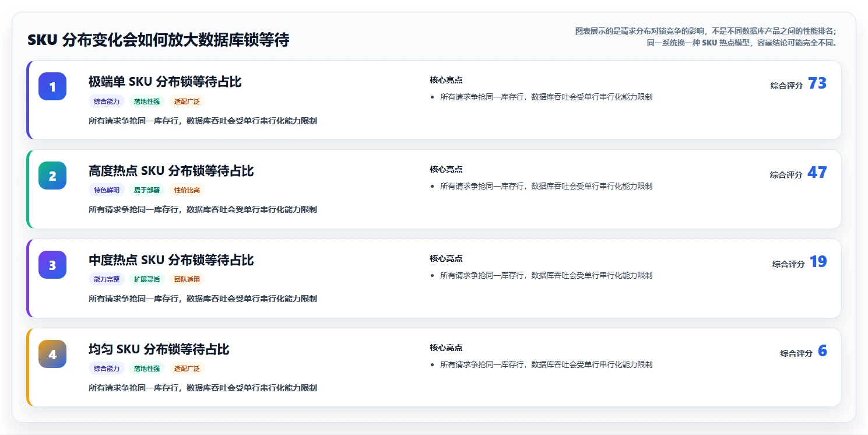Viewport: 868px width, 435px height.
Task: Click the score value 47
Action: point(817,173)
